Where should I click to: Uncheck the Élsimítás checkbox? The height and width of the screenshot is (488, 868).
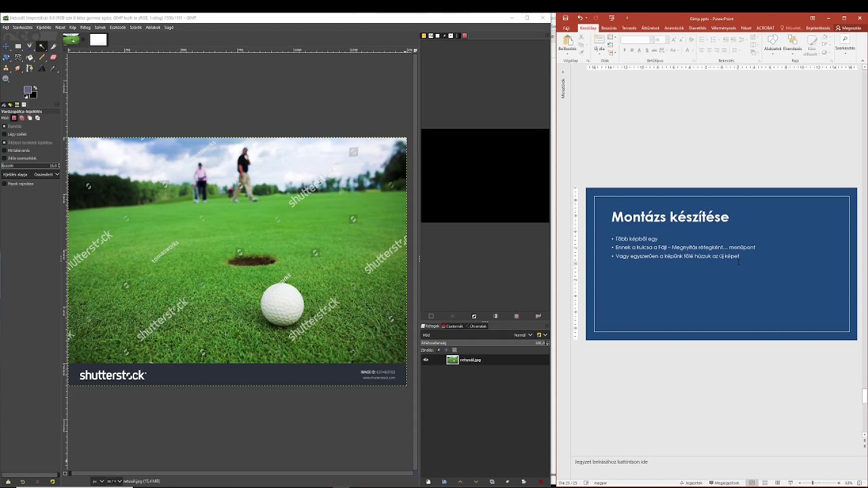coord(4,126)
